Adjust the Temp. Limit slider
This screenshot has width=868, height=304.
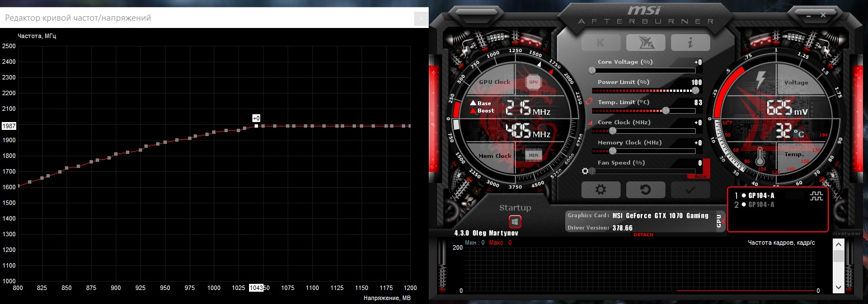(x=644, y=110)
